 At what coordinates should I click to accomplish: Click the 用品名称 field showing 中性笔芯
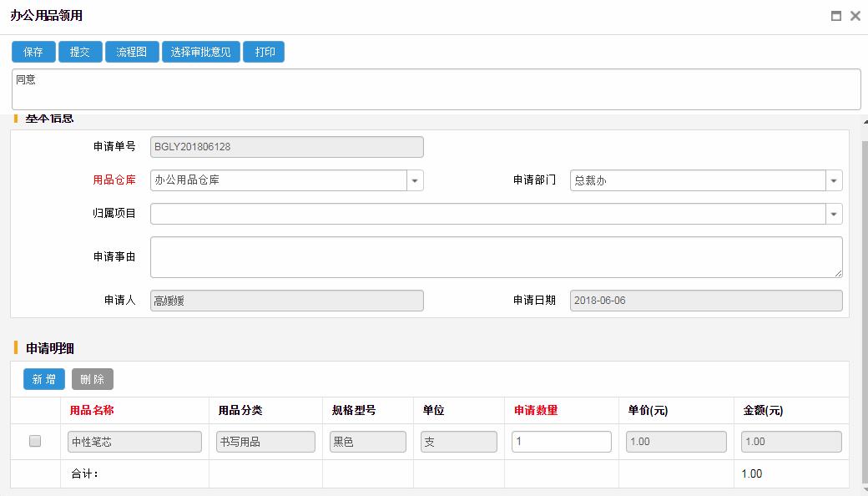click(x=134, y=442)
